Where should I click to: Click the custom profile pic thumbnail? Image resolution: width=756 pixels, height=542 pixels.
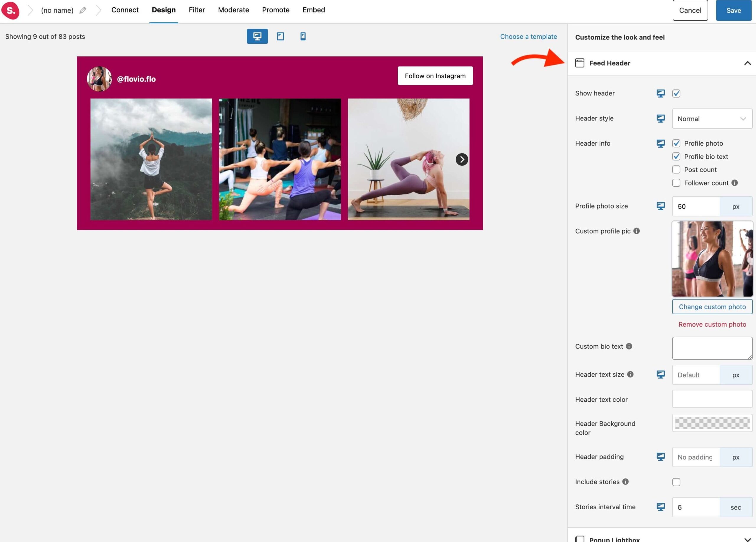[712, 259]
